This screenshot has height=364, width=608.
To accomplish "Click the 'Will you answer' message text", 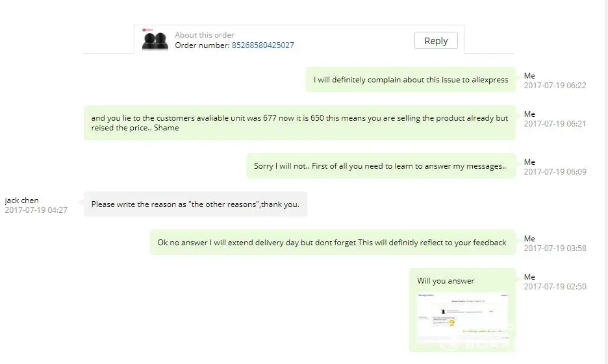I will pyautogui.click(x=446, y=281).
